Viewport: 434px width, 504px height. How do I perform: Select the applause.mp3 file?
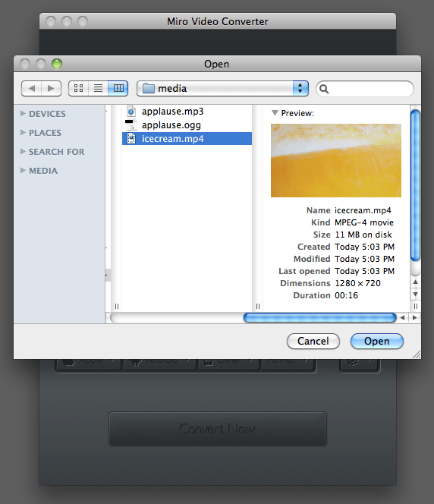tap(187, 112)
